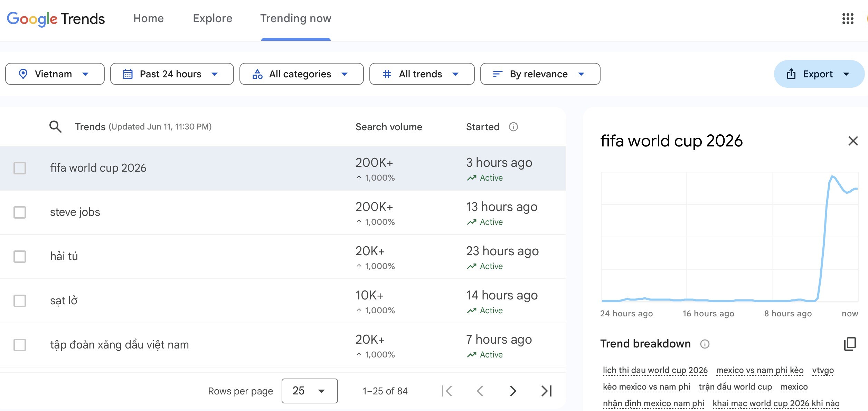Image resolution: width=868 pixels, height=411 pixels.
Task: Click the 7 hours ago started cell
Action: point(499,339)
